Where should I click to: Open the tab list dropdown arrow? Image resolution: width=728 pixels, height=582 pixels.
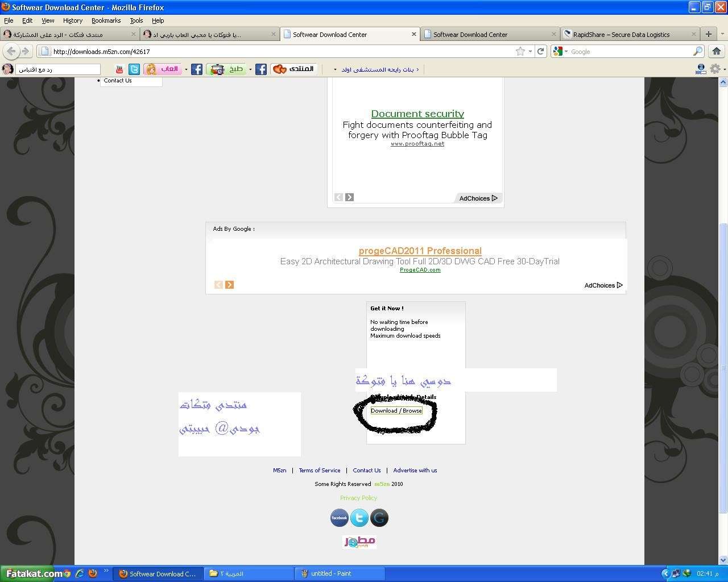[x=722, y=34]
